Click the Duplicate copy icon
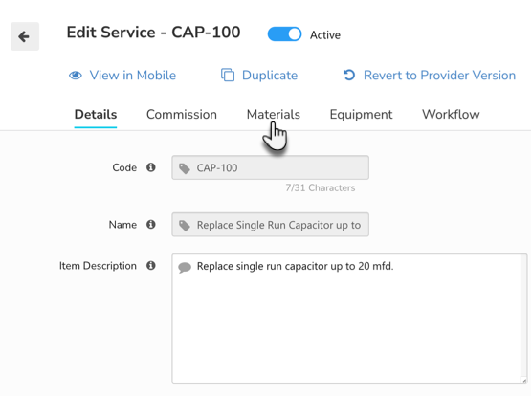532x396 pixels. point(228,75)
